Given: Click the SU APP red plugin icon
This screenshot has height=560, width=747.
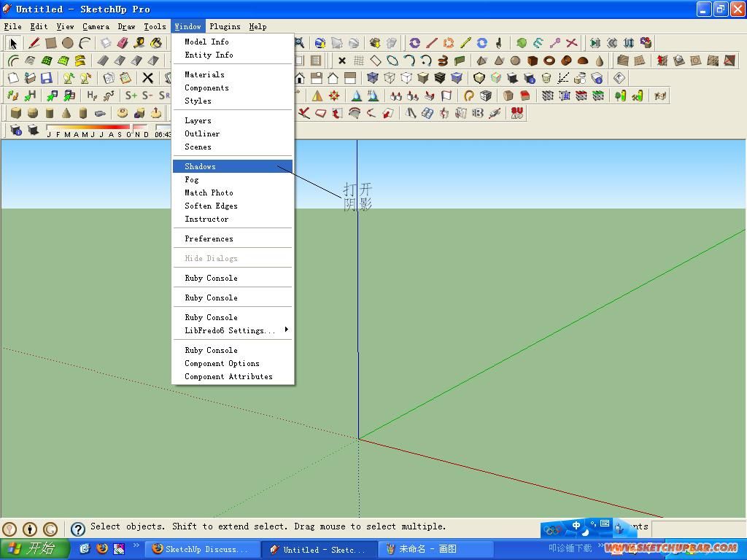Looking at the screenshot, I should pyautogui.click(x=517, y=113).
